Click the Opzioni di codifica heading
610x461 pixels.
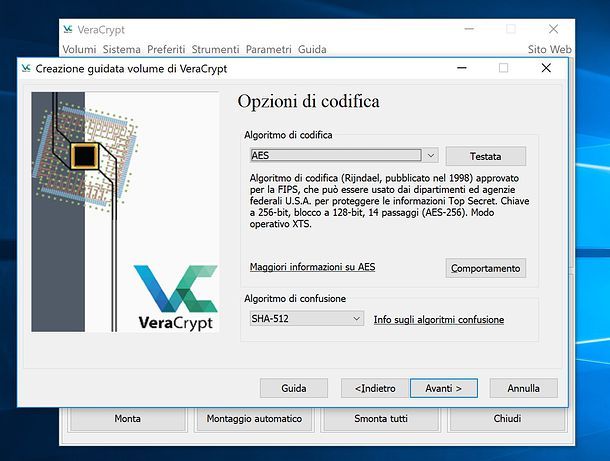coord(309,102)
